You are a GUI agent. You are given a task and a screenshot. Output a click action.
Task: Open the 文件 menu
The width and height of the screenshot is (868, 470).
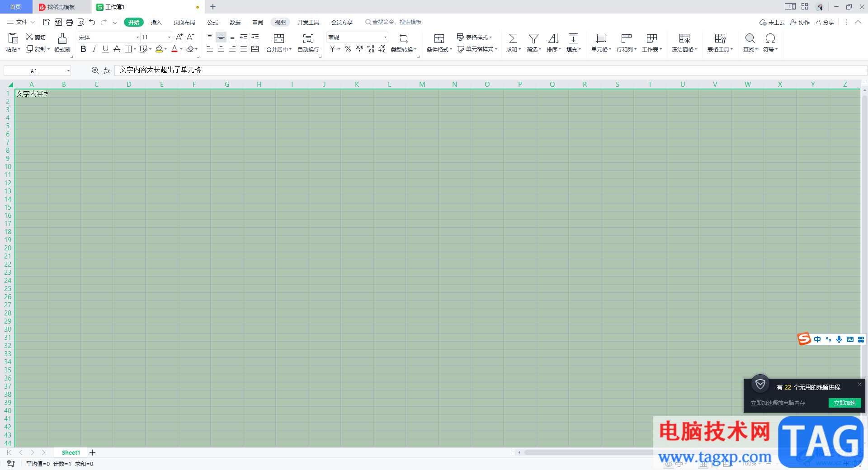[21, 22]
